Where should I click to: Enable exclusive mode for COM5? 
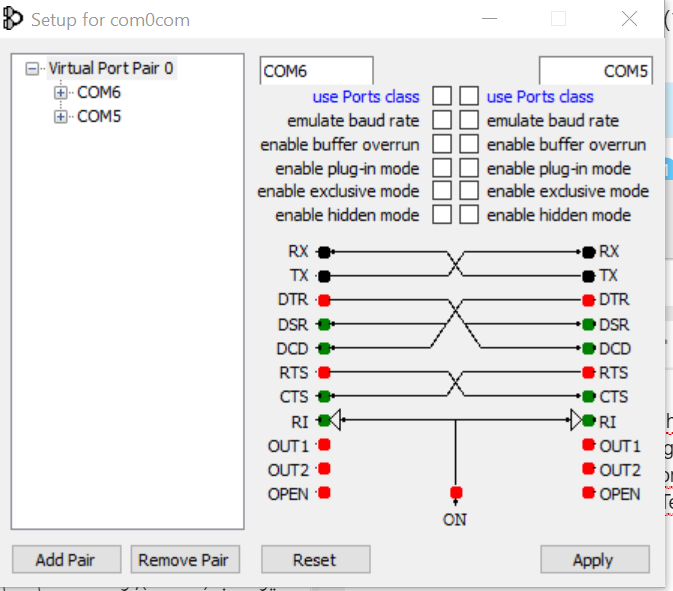[x=469, y=191]
